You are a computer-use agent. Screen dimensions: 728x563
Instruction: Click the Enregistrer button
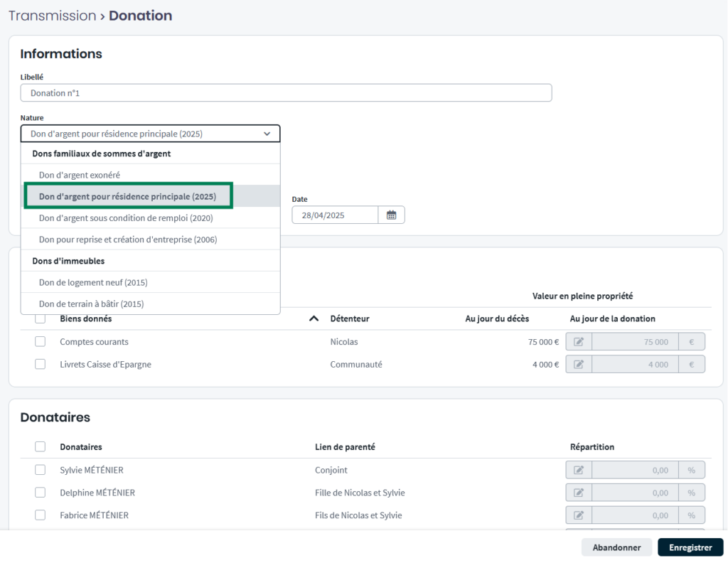coord(690,547)
